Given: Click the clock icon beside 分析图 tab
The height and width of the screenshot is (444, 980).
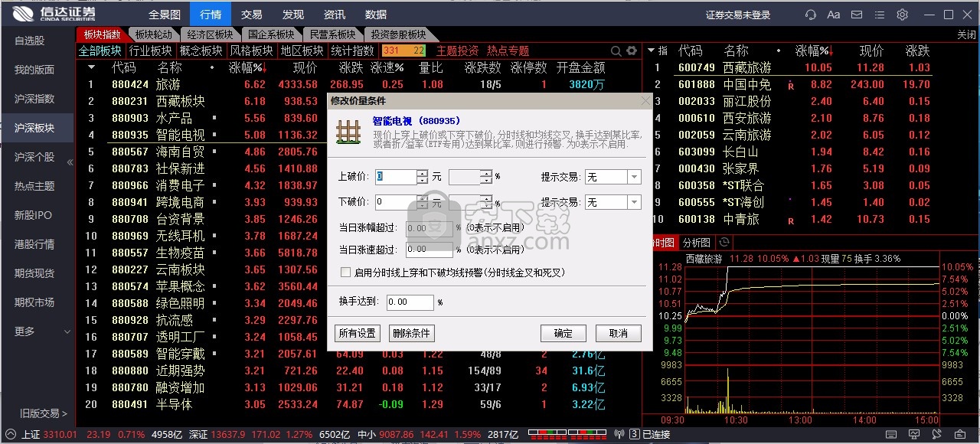Looking at the screenshot, I should tap(724, 242).
